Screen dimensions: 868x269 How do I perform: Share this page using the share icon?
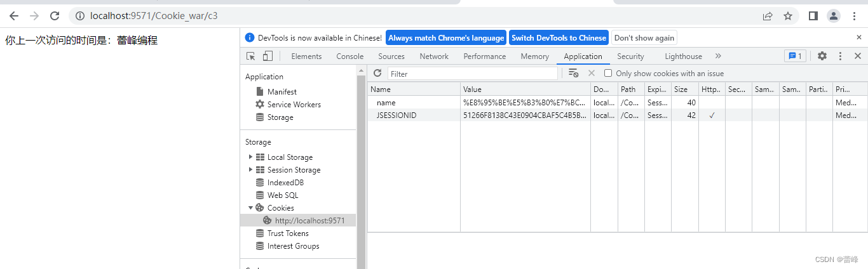(x=768, y=16)
